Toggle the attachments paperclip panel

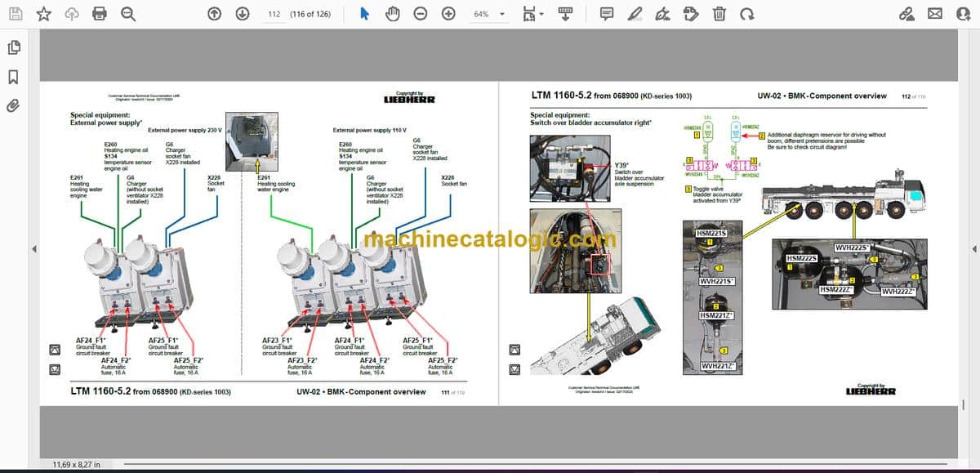point(13,105)
